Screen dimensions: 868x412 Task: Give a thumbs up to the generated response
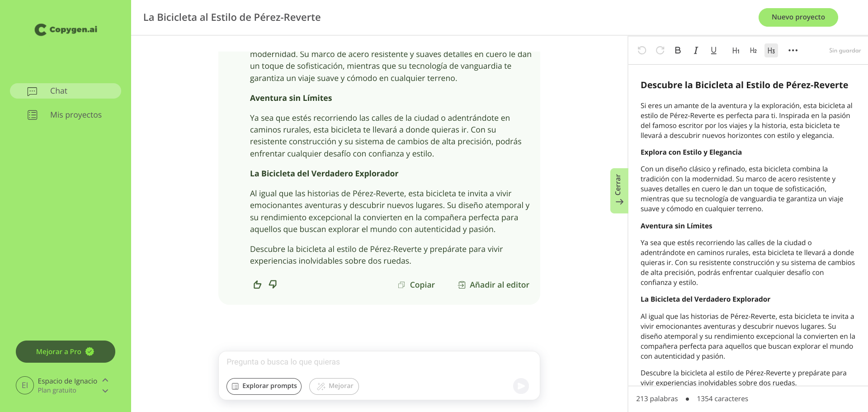[257, 284]
